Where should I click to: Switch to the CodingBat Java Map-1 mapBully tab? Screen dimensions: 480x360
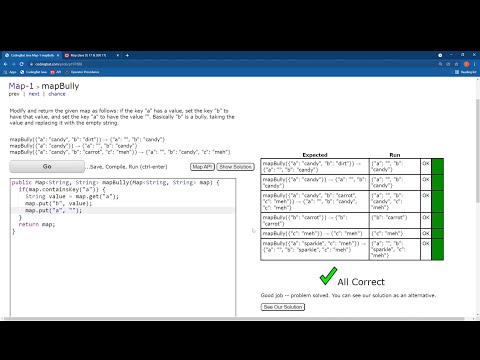pyautogui.click(x=32, y=55)
